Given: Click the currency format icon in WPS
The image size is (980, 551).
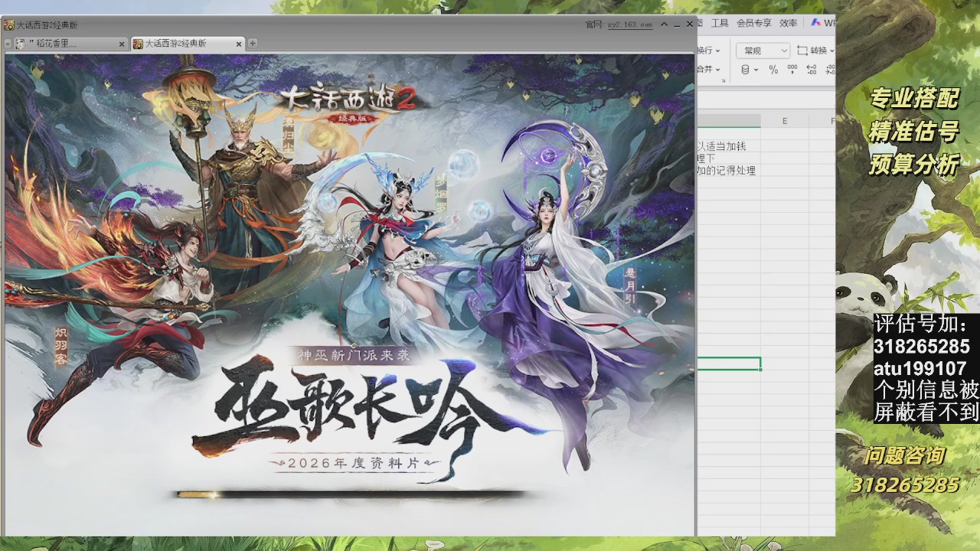Looking at the screenshot, I should tap(746, 70).
